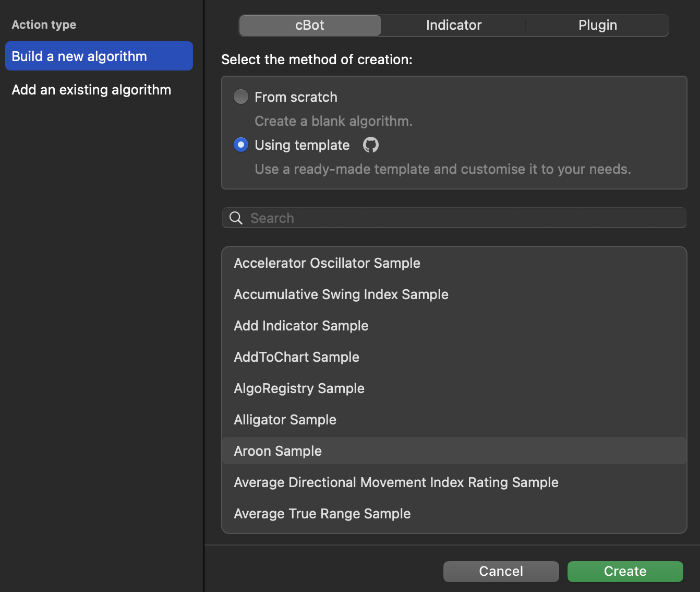
Task: Click the Cancel button
Action: [x=501, y=571]
